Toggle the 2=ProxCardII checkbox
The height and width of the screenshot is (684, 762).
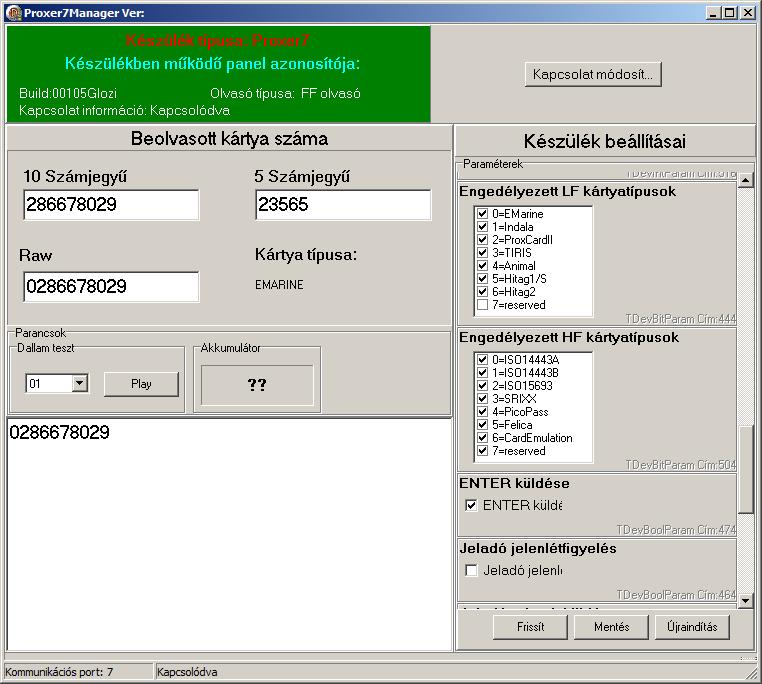pos(482,240)
